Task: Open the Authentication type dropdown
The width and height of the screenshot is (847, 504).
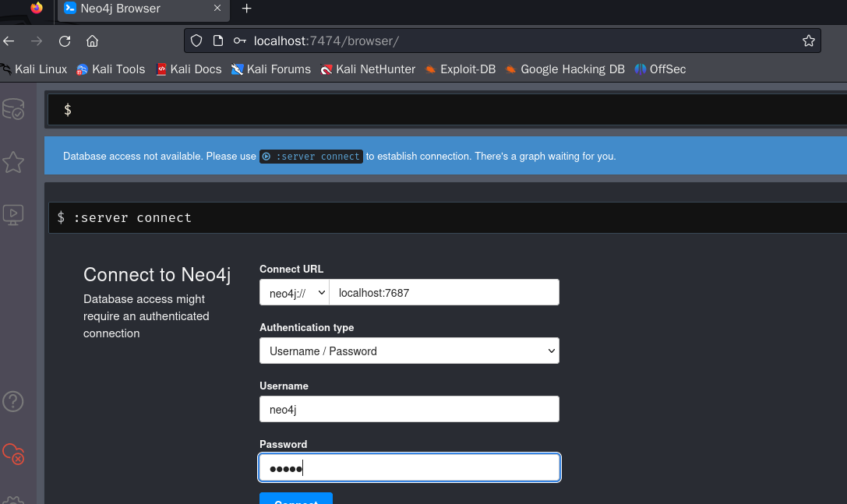Action: coord(409,351)
